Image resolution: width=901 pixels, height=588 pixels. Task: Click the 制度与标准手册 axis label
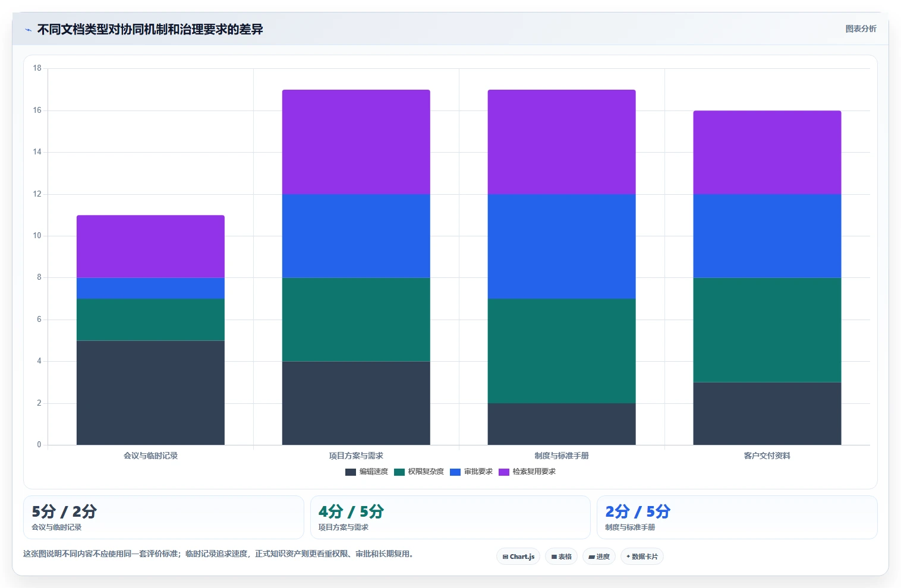[x=562, y=456]
